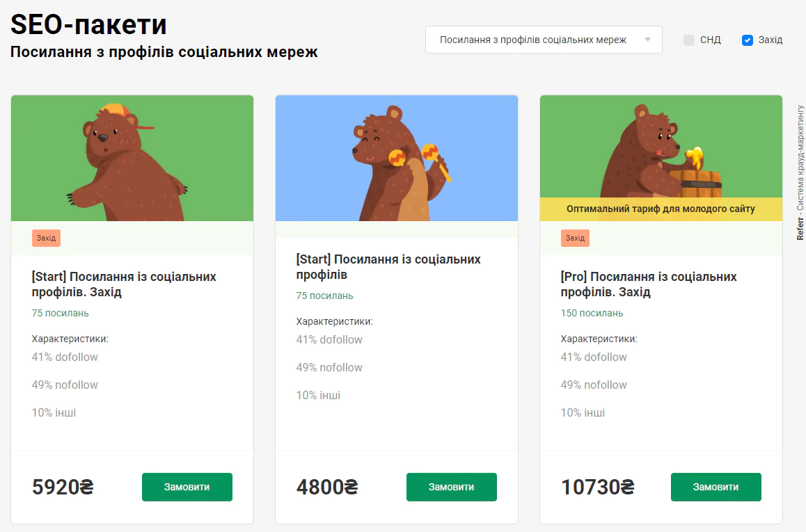This screenshot has width=806, height=532.
Task: Open the [Start] social profiles package title
Action: pyautogui.click(x=388, y=266)
